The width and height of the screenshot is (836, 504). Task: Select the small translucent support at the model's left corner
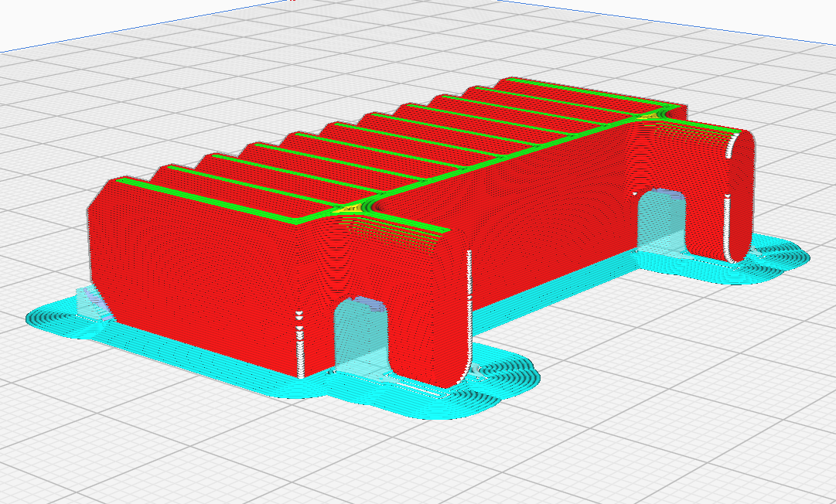pyautogui.click(x=89, y=301)
